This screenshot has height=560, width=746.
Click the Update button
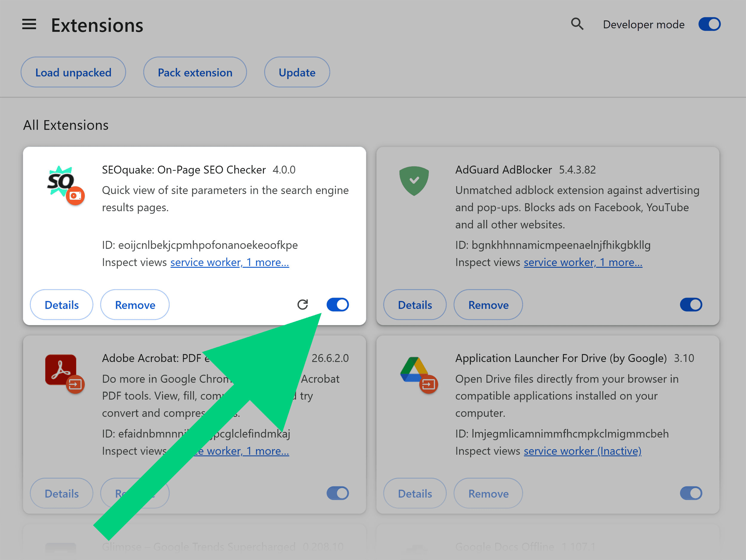point(297,72)
